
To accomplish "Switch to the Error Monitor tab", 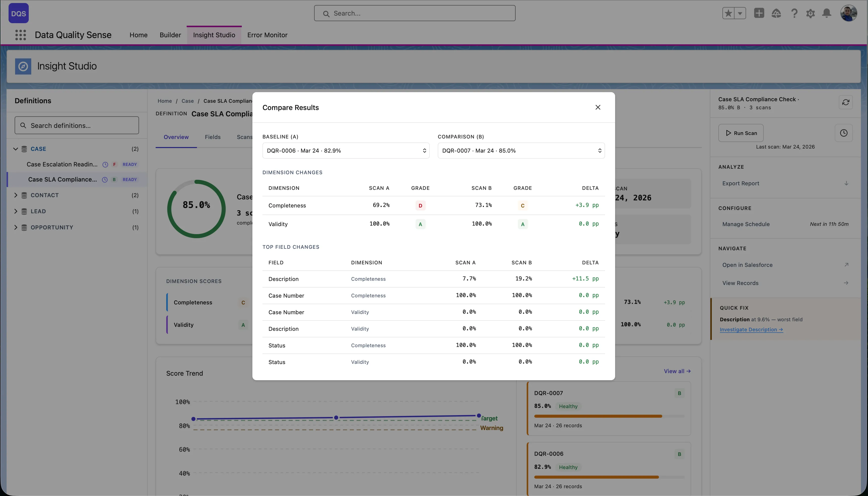I will coord(267,35).
